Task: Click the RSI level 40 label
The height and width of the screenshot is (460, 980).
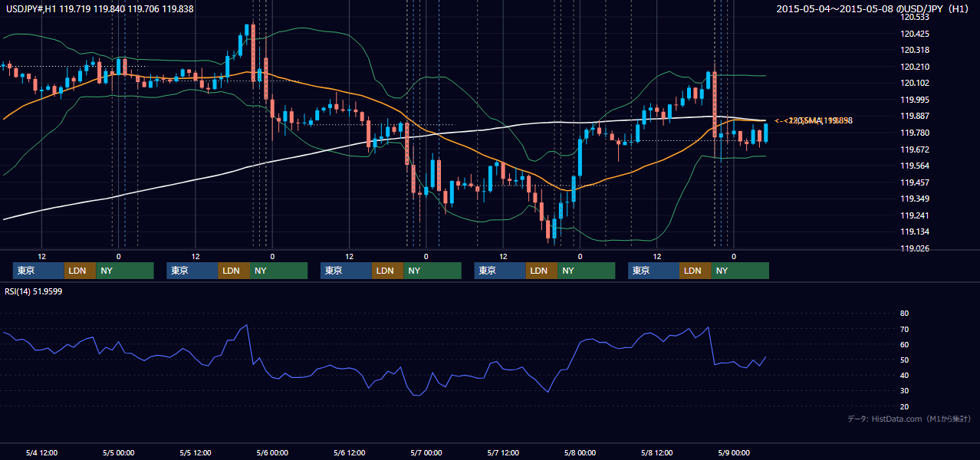Action: pyautogui.click(x=904, y=375)
